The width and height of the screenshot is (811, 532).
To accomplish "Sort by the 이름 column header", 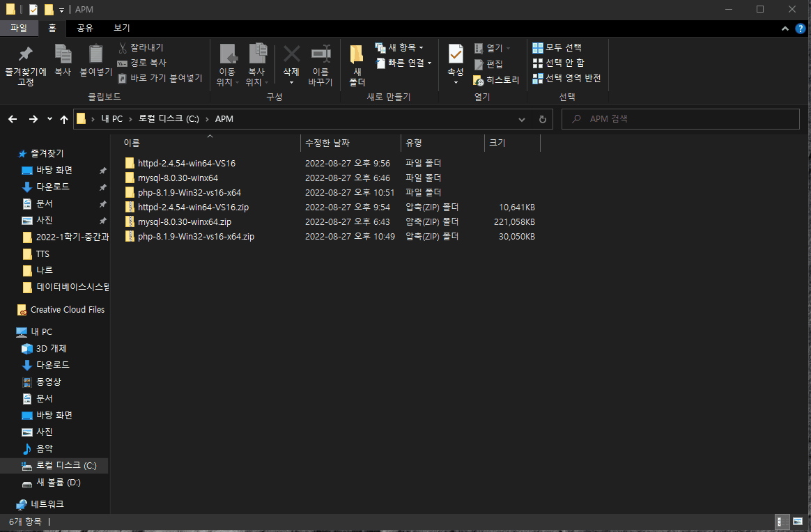I will pyautogui.click(x=210, y=143).
